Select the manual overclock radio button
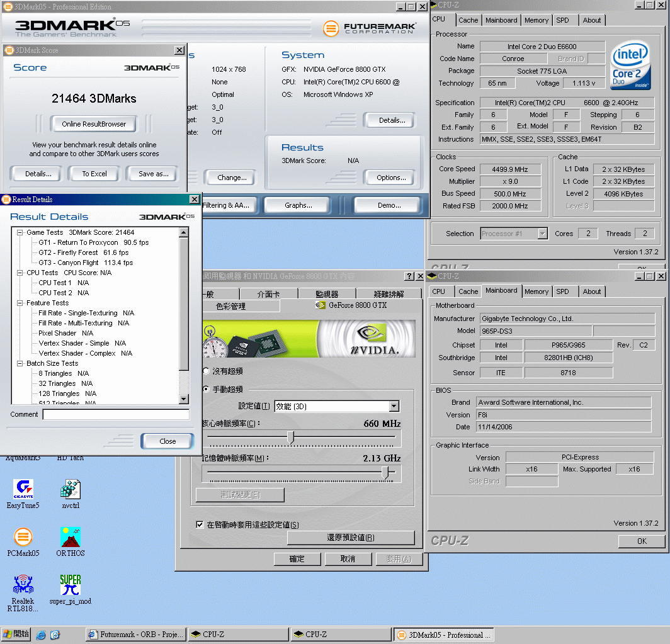The image size is (670, 644). (x=206, y=390)
